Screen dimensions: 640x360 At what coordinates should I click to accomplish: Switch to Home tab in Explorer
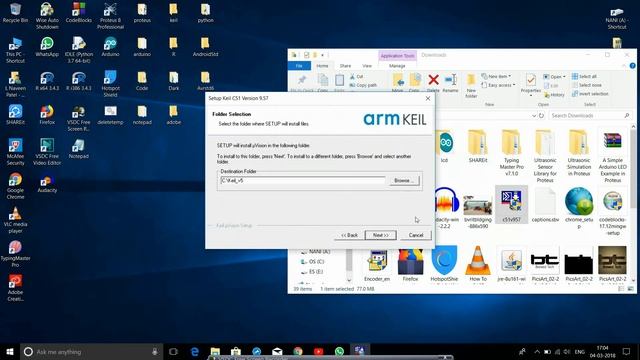point(322,66)
